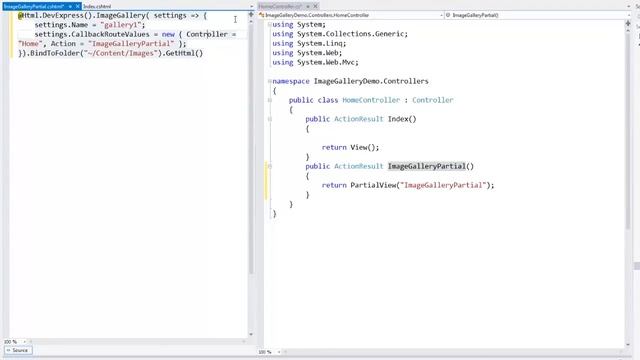640x360 pixels.
Task: Open the left editor zoom level dropdown
Action: [15, 342]
